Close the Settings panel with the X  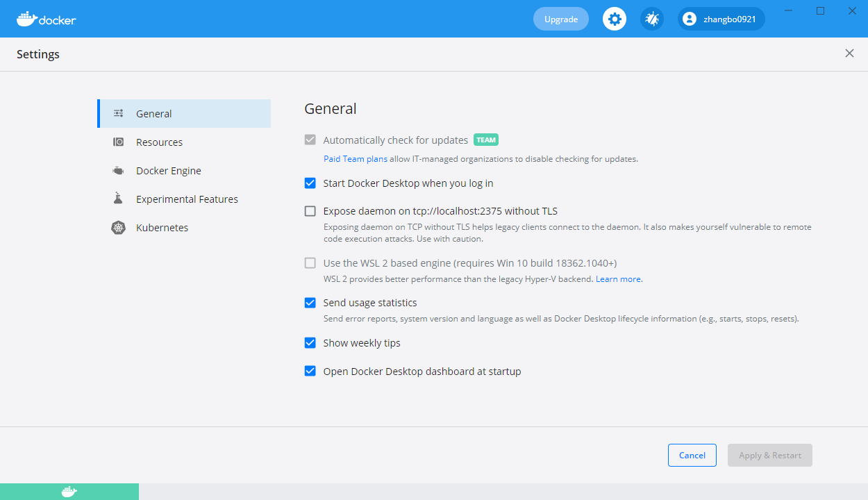tap(849, 53)
